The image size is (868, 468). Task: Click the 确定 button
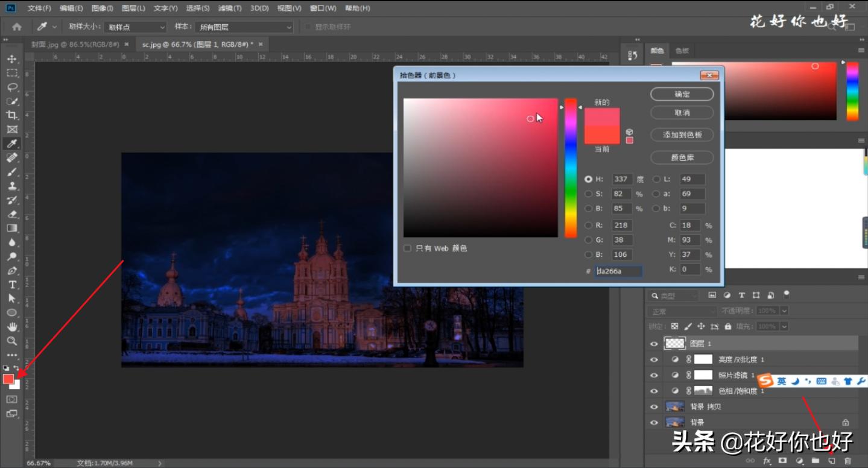(x=682, y=94)
